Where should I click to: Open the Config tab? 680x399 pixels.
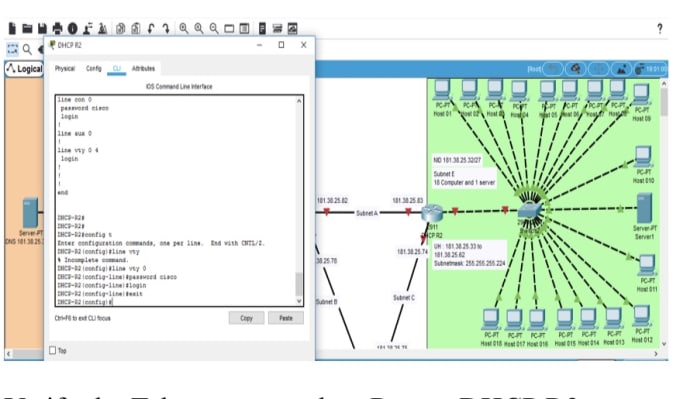[x=94, y=69]
